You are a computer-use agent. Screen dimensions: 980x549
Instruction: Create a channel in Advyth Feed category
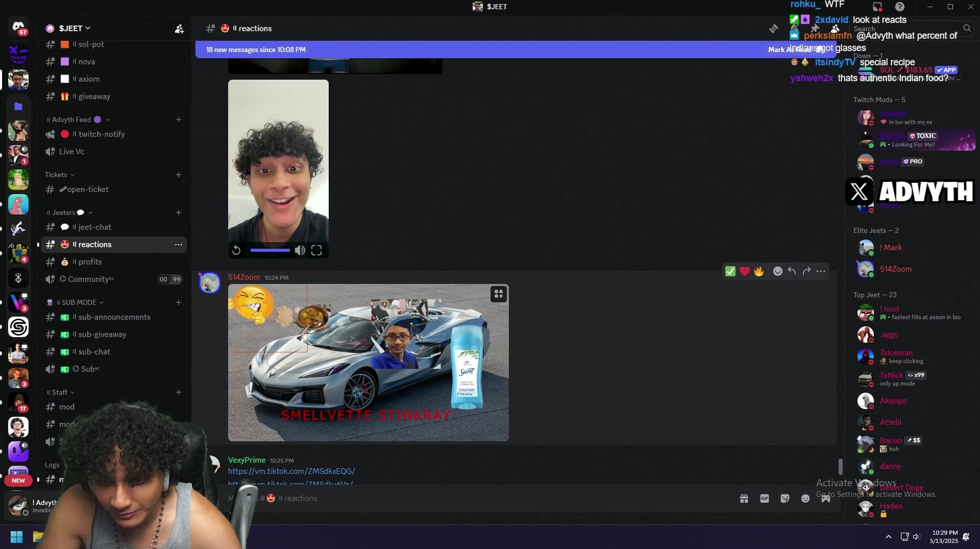point(179,120)
